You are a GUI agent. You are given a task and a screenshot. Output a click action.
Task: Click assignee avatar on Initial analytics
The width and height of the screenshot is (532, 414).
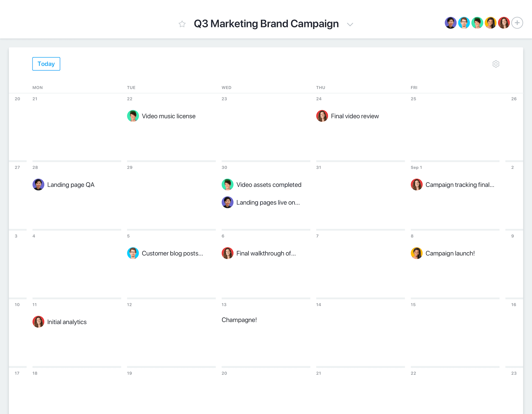tap(38, 322)
